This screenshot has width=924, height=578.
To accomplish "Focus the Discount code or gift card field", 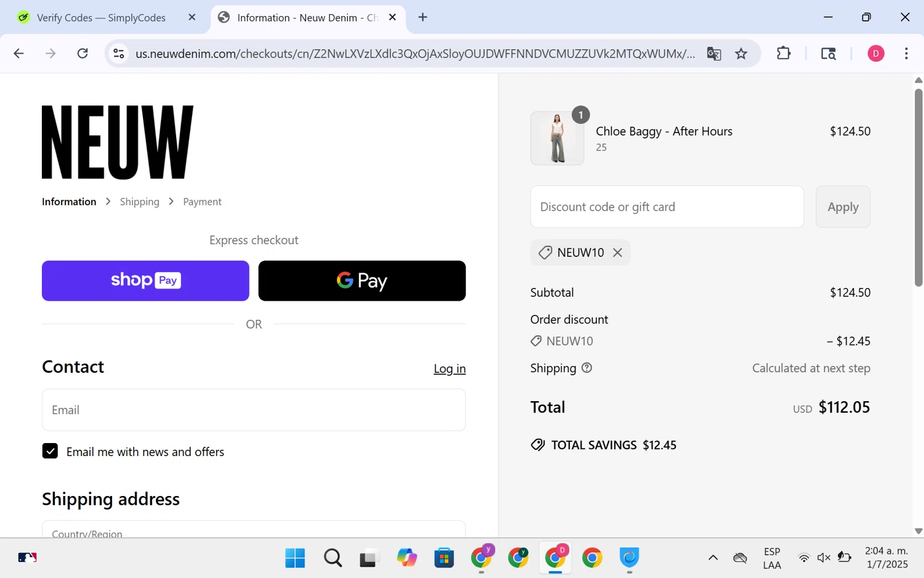I will coord(667,207).
